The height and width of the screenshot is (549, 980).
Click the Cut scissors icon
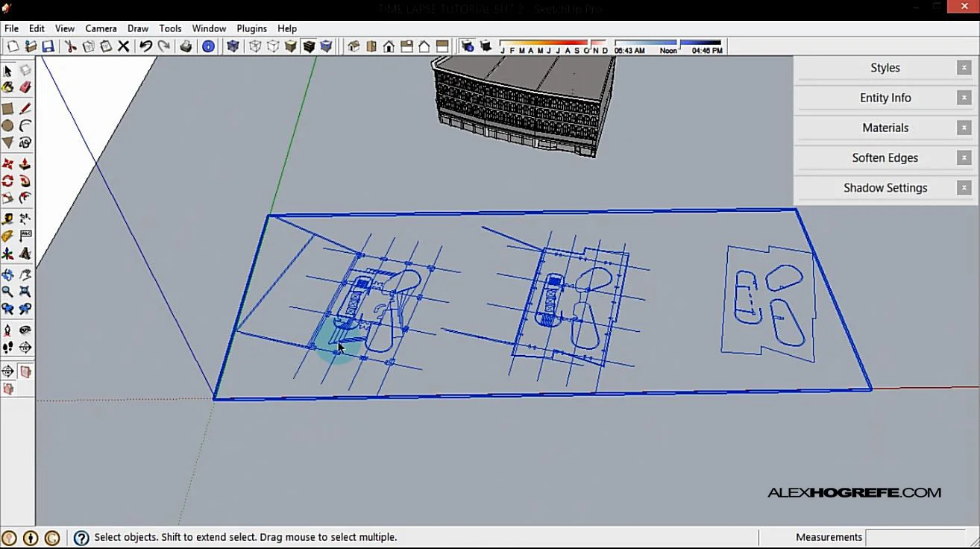tap(71, 46)
